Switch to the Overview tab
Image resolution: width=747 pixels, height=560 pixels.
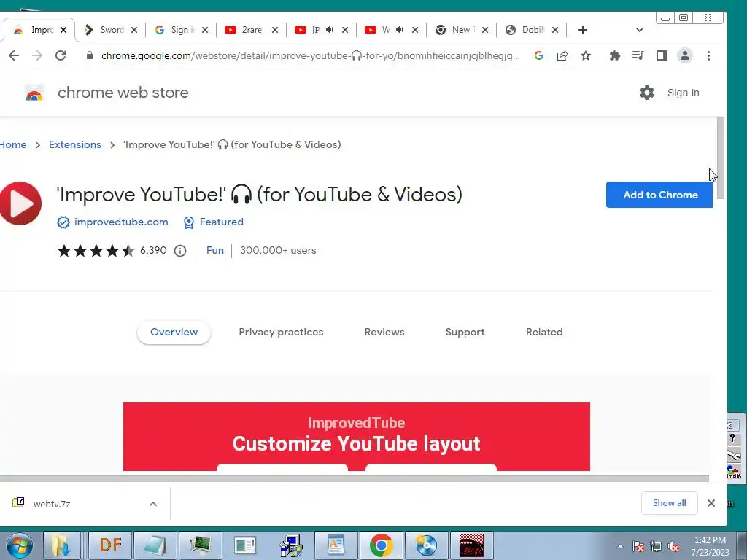(x=174, y=332)
